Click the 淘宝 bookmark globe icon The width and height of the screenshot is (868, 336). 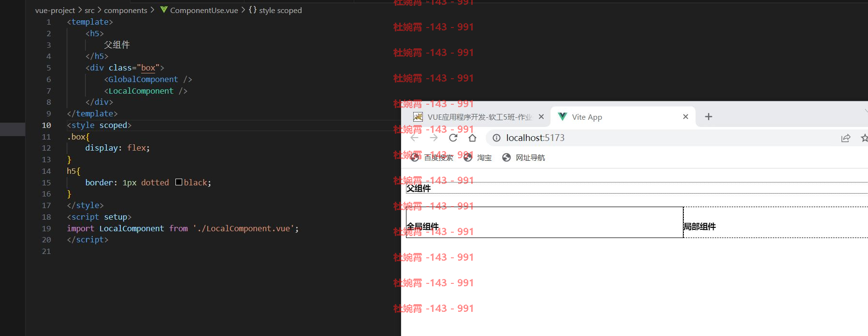[x=468, y=157]
